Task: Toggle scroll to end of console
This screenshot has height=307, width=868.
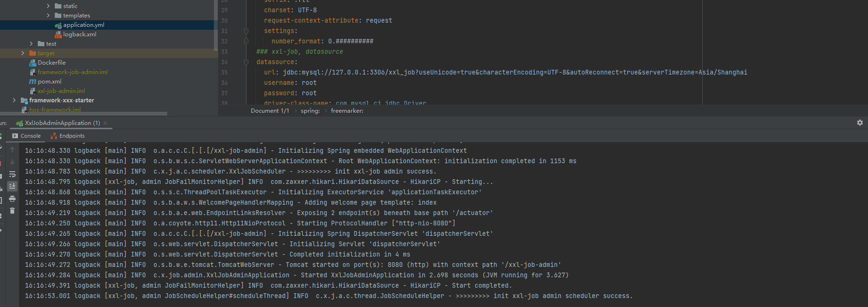Action: pyautogui.click(x=12, y=186)
